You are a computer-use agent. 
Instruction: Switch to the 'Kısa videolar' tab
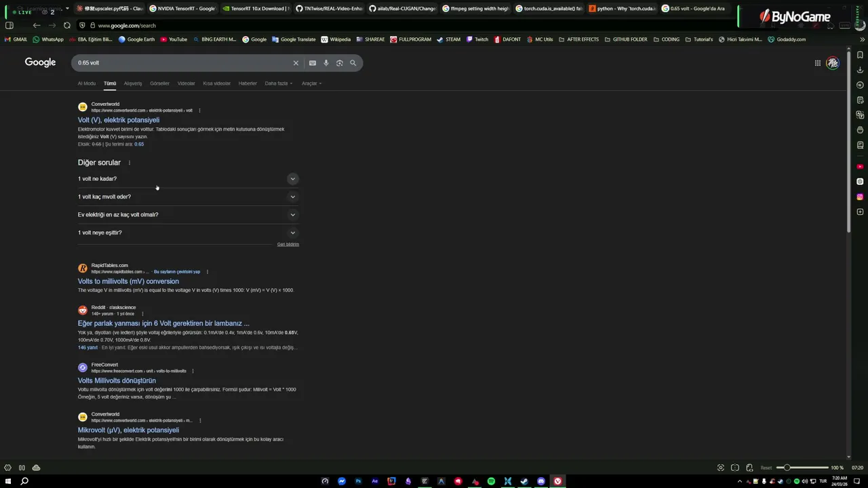point(217,83)
